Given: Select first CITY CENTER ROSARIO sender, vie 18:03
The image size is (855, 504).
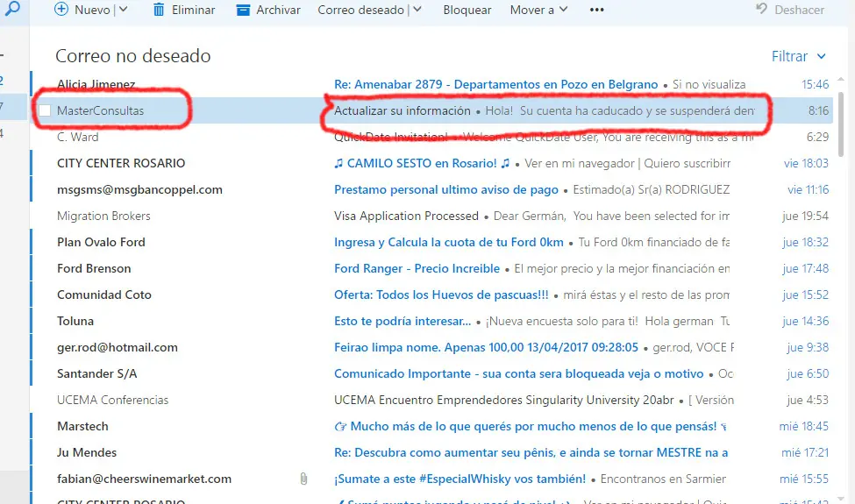Looking at the screenshot, I should [121, 163].
